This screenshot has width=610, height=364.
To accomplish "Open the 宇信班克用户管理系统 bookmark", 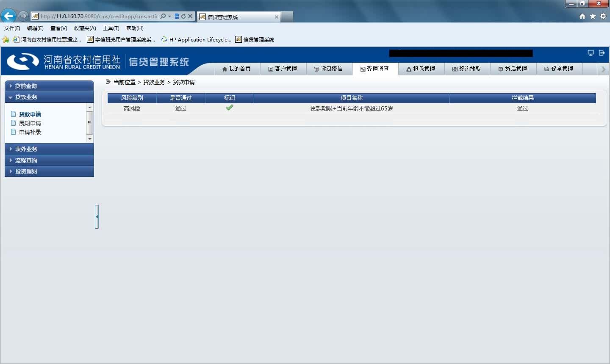I will click(x=121, y=40).
